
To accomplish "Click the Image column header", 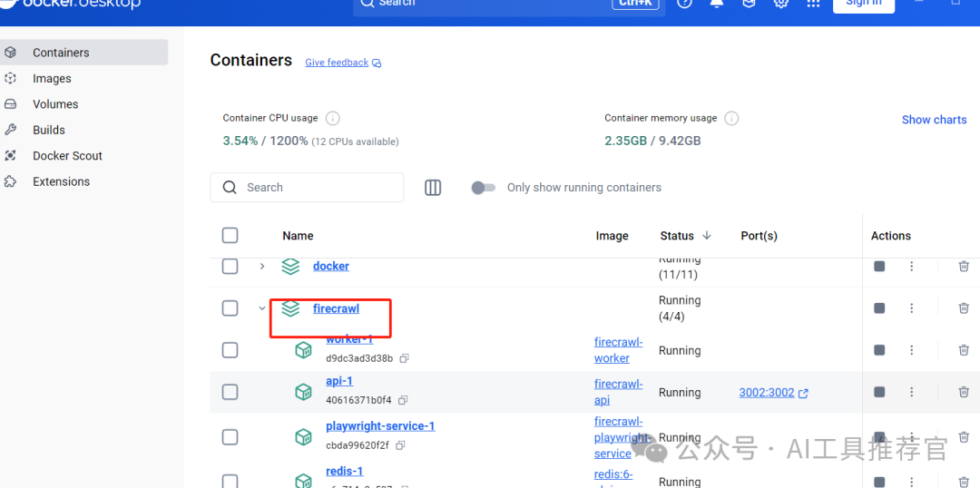I will point(612,236).
